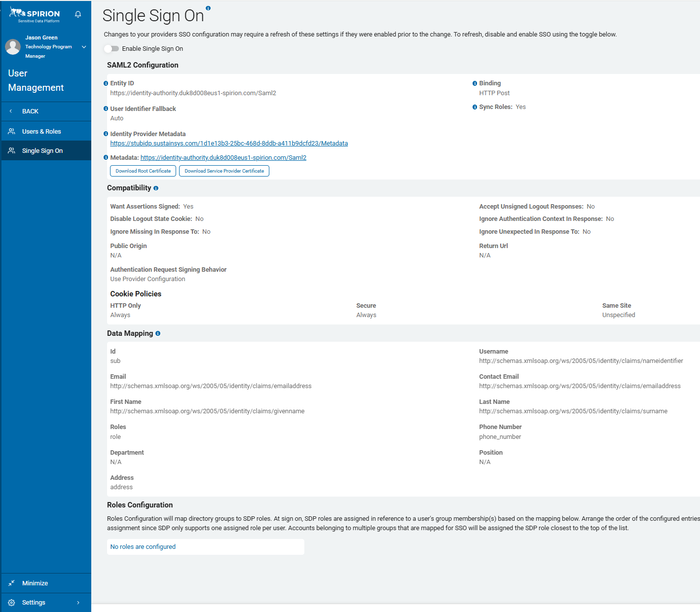Screen dimensions: 700x612
Task: Click the 'Accept Unsigned Logout Responses' setting
Action: tap(537, 207)
